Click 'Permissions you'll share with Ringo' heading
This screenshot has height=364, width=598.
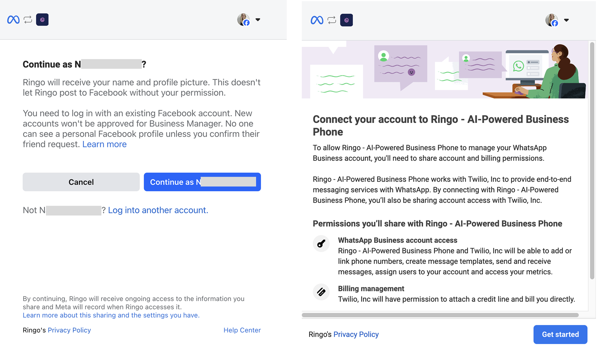(x=437, y=223)
